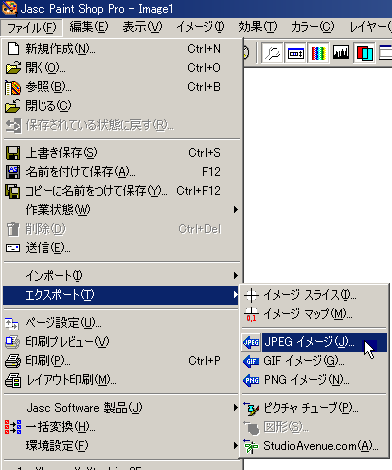Choose 印刷プレビュー(V) menu entry

click(x=122, y=342)
